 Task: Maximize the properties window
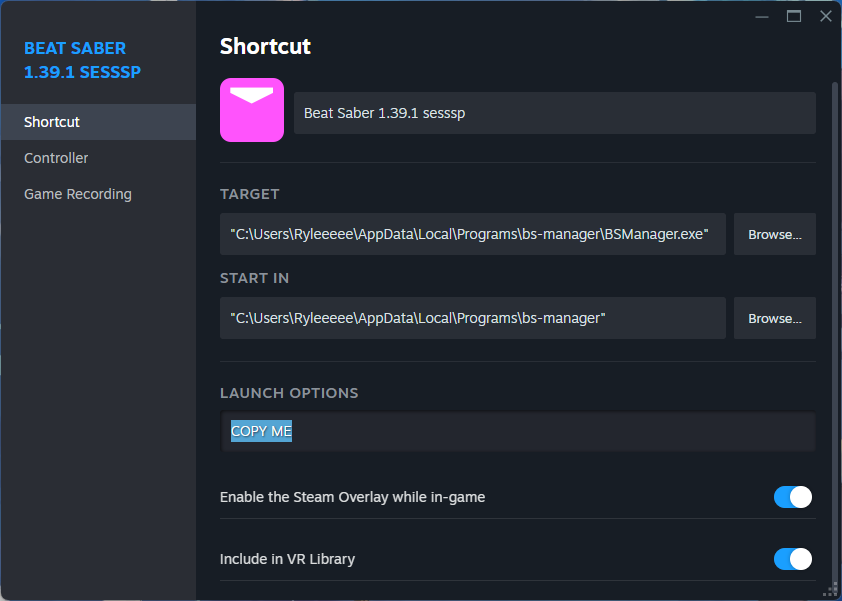tap(794, 17)
